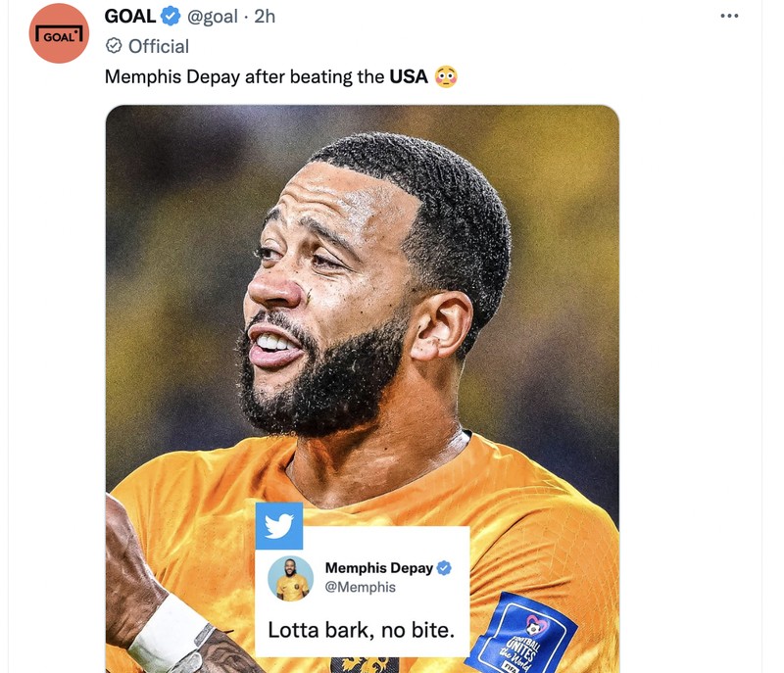Click the Official label text
This screenshot has width=784, height=673.
tap(159, 46)
